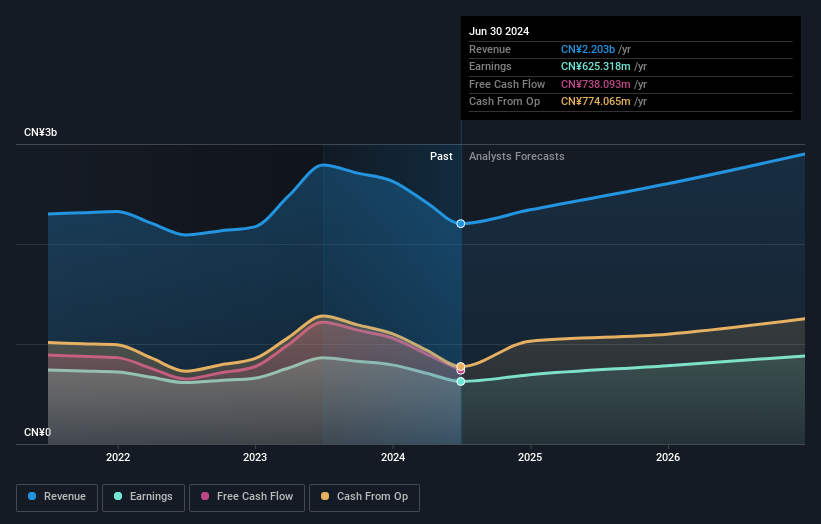821x524 pixels.
Task: Click the Analysts Forecasts label
Action: click(x=517, y=156)
